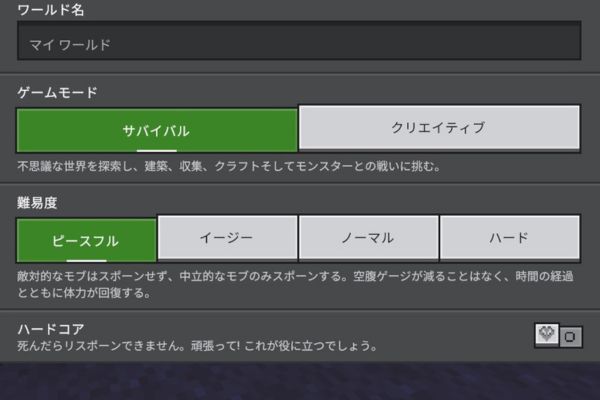
Task: Click the peaceful difficulty description text
Action: (295, 284)
